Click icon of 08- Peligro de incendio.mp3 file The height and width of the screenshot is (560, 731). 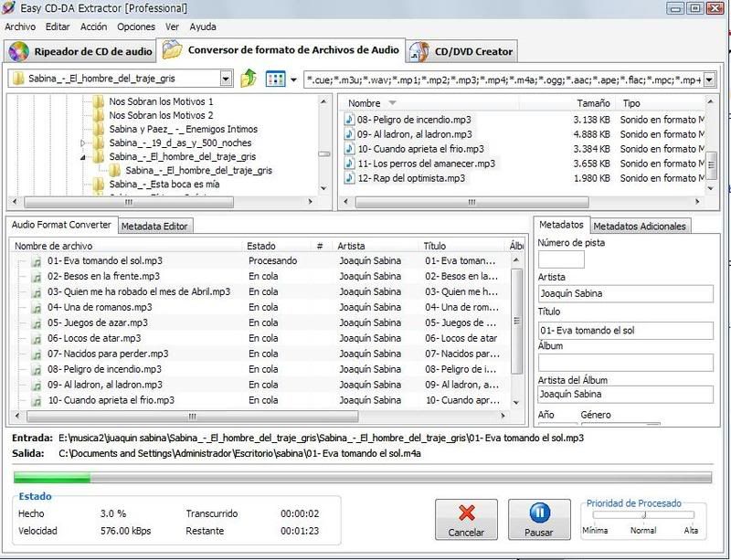pos(349,120)
